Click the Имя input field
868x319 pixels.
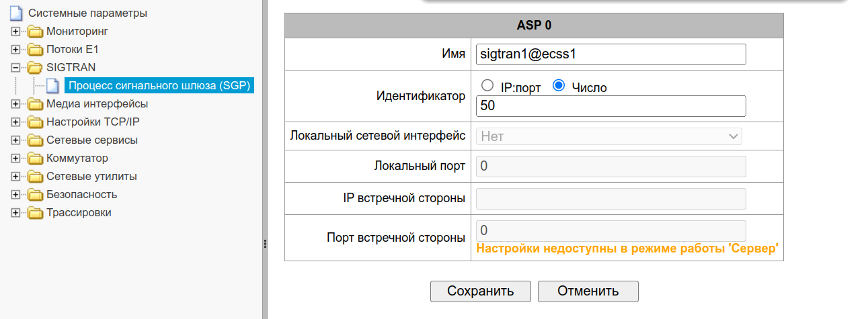coord(610,54)
